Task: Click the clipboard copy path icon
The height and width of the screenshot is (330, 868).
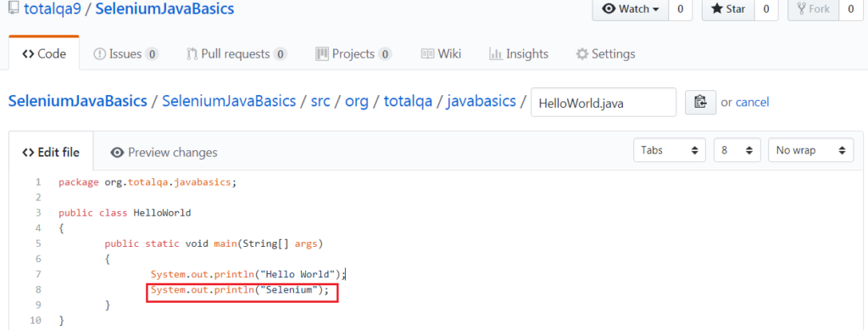Action: point(700,103)
